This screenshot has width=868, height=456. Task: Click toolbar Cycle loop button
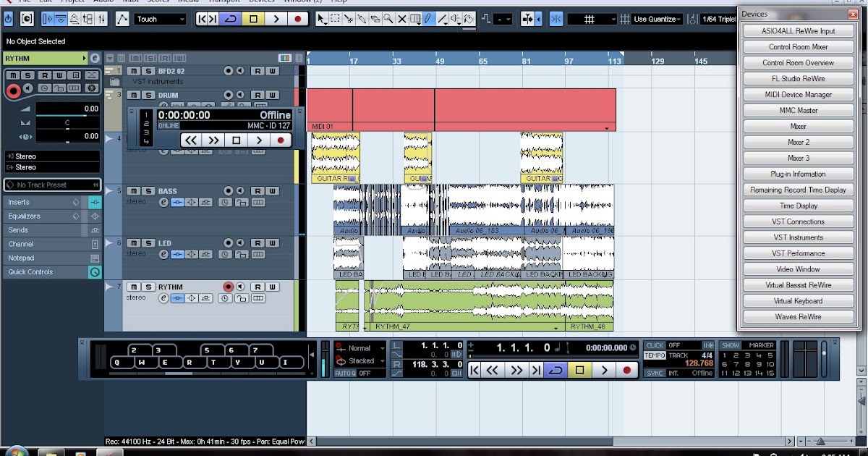(230, 19)
